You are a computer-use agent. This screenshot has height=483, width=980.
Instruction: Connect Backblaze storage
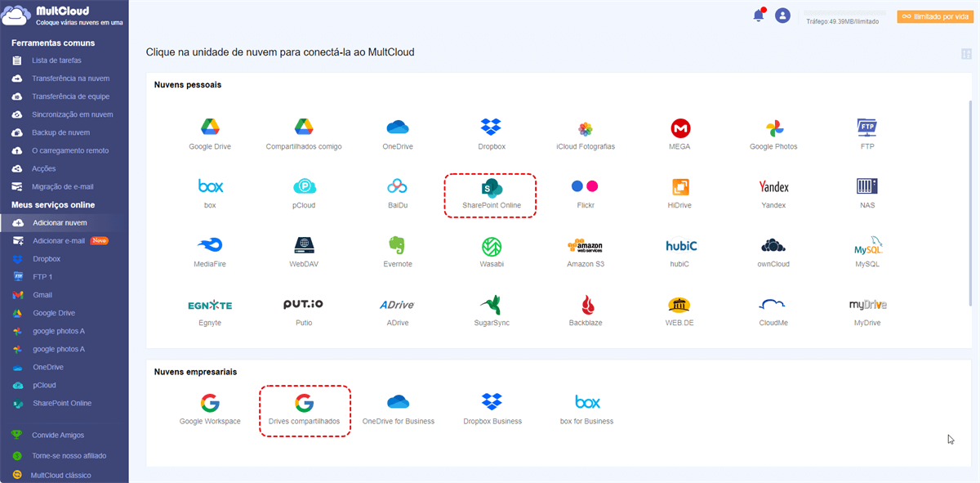tap(586, 311)
